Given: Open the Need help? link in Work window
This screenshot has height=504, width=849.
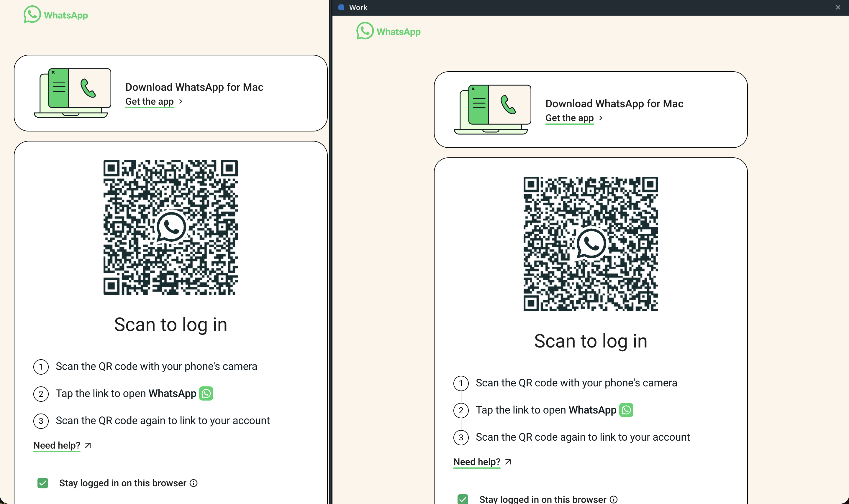Looking at the screenshot, I should [x=477, y=462].
